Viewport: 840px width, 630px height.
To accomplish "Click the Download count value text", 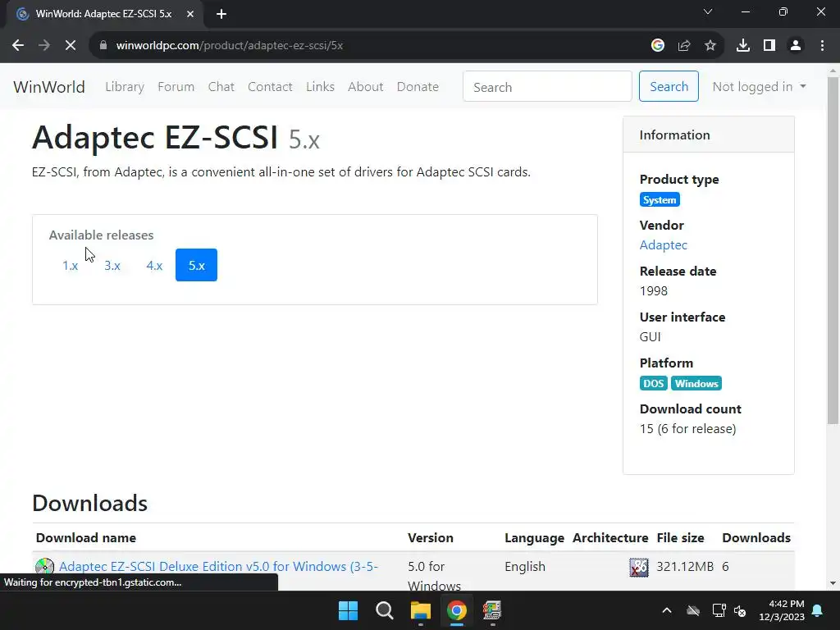I will 688,428.
